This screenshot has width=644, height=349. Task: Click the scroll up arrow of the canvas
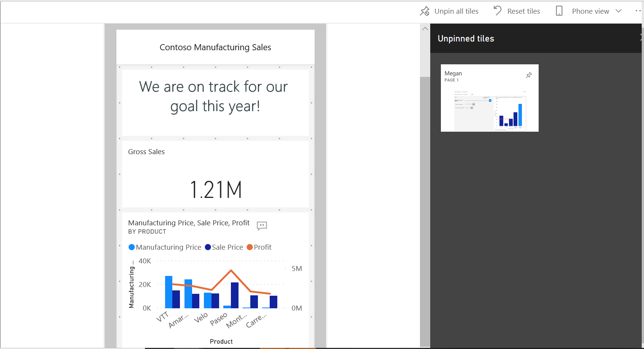coord(425,29)
